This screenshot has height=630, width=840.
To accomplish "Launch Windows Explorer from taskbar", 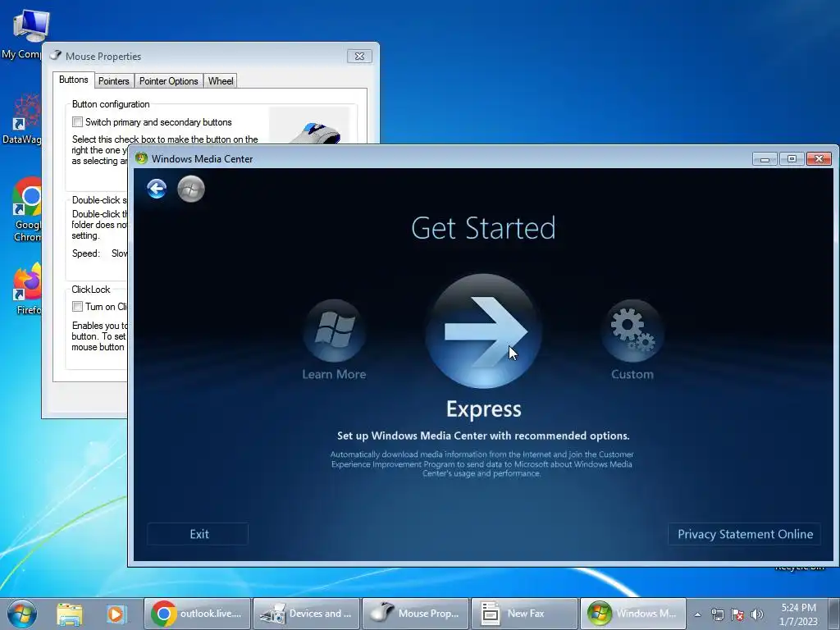I will pos(70,614).
